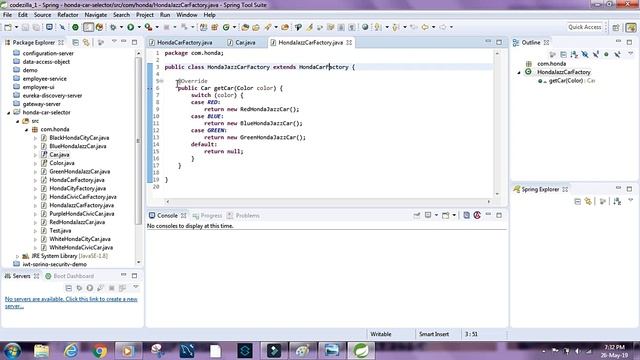The height and width of the screenshot is (360, 640).
Task: Switch to HondaCarFactory.java editor tab
Action: (x=184, y=42)
